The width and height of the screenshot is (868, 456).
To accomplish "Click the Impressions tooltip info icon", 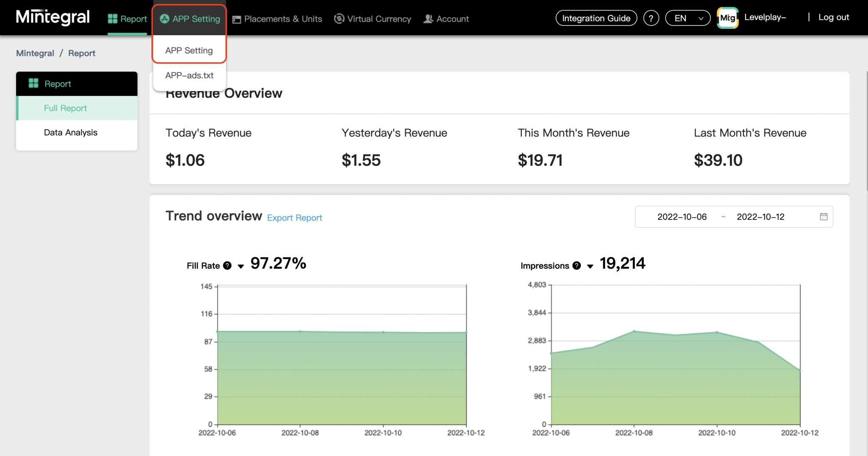I will pos(576,266).
